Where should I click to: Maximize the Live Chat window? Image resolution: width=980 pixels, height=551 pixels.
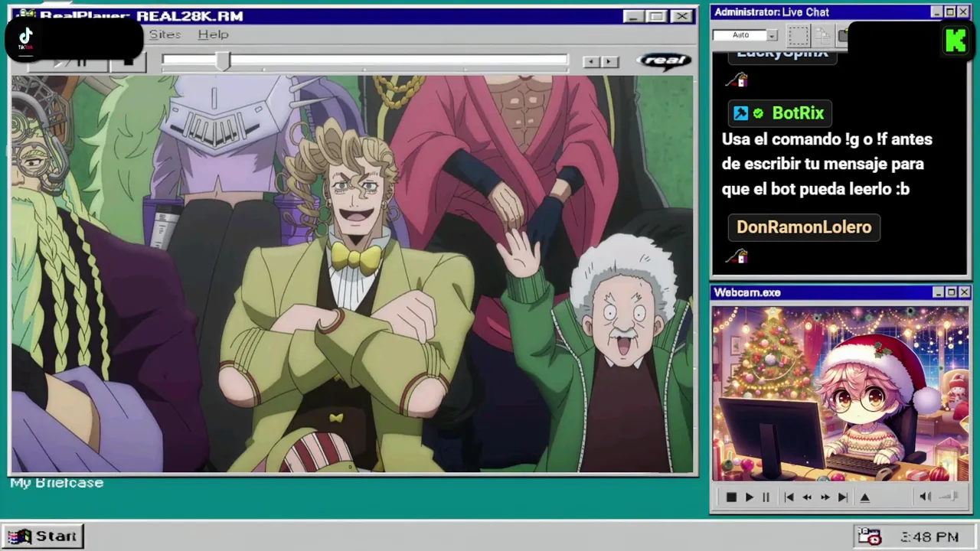tap(950, 12)
